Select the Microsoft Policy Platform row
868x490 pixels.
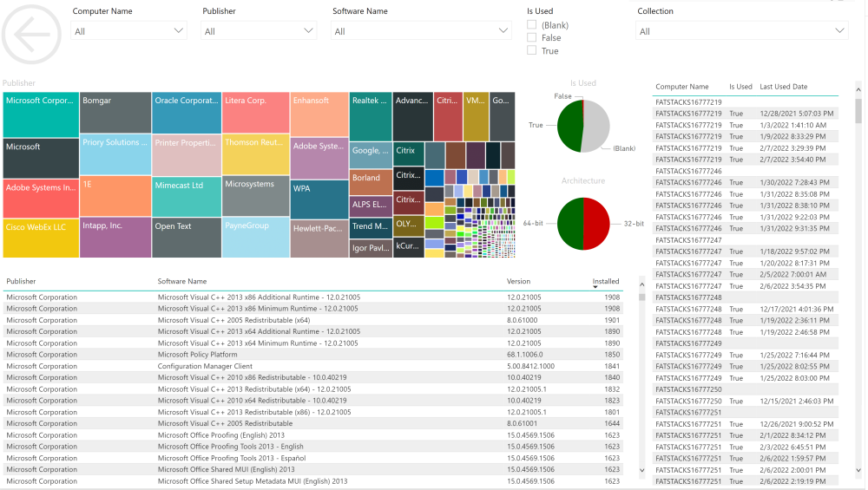(x=313, y=355)
